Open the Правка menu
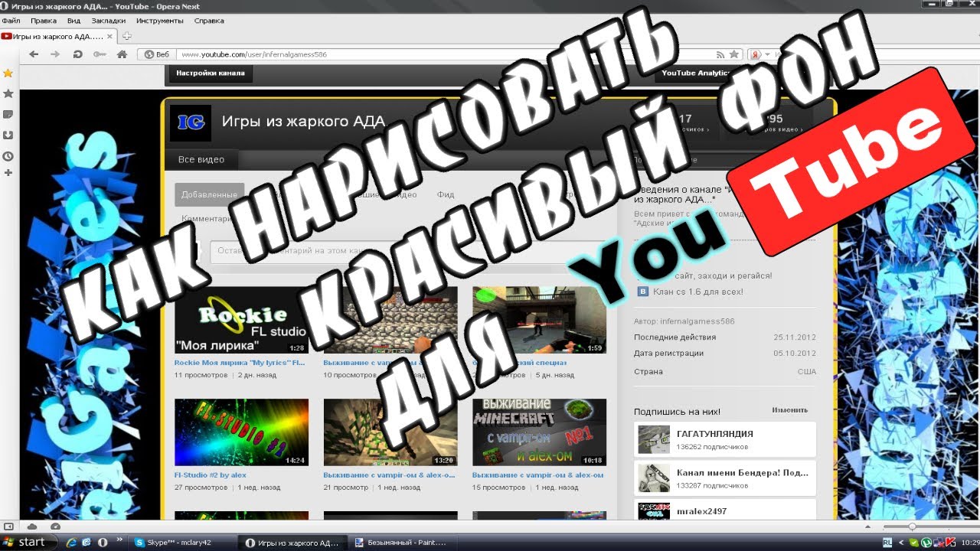The image size is (980, 551). (44, 21)
